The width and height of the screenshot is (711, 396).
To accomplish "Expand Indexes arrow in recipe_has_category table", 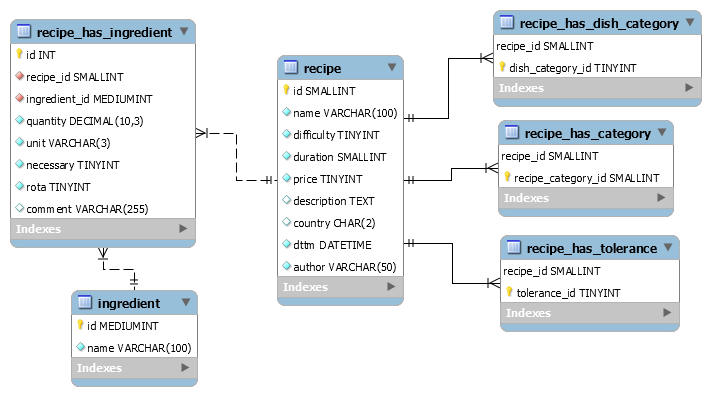I will click(661, 197).
